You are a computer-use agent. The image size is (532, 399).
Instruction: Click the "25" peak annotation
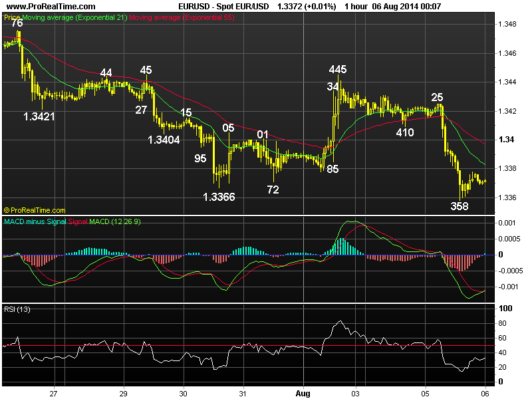437,97
